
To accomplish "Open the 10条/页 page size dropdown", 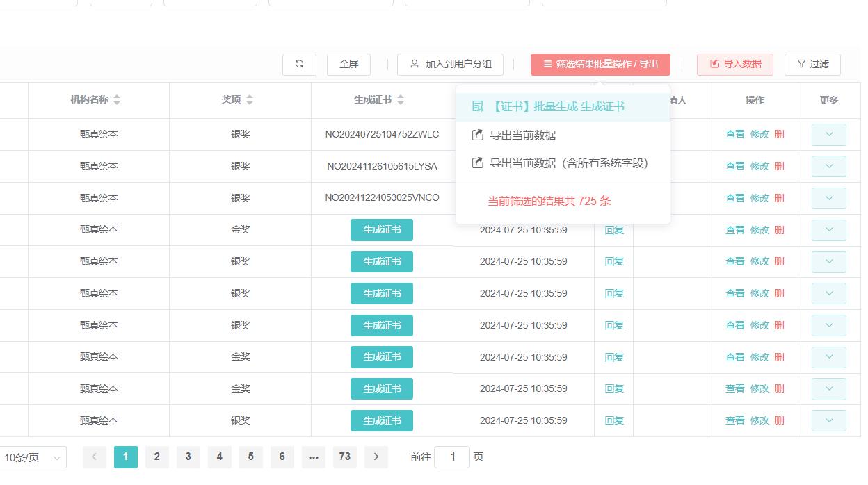I will pyautogui.click(x=33, y=457).
